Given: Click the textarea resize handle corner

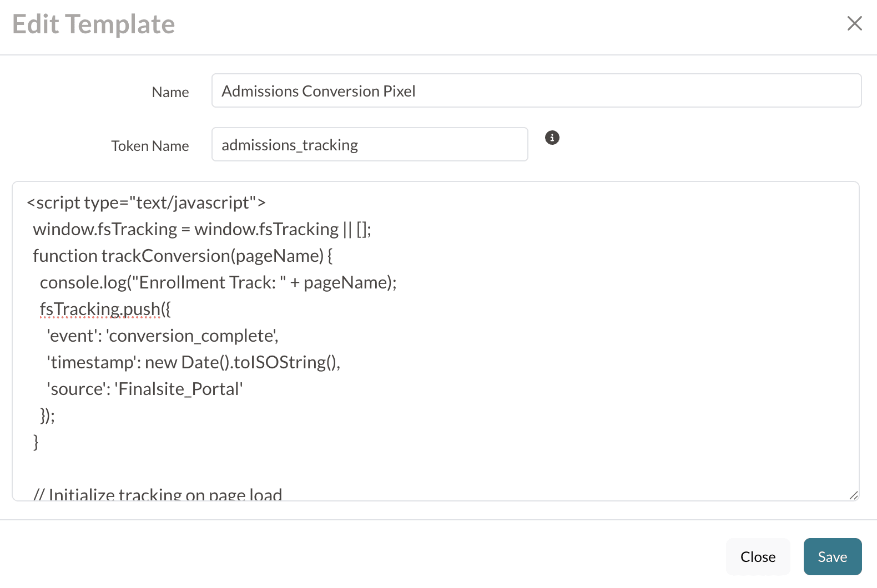Looking at the screenshot, I should [854, 495].
